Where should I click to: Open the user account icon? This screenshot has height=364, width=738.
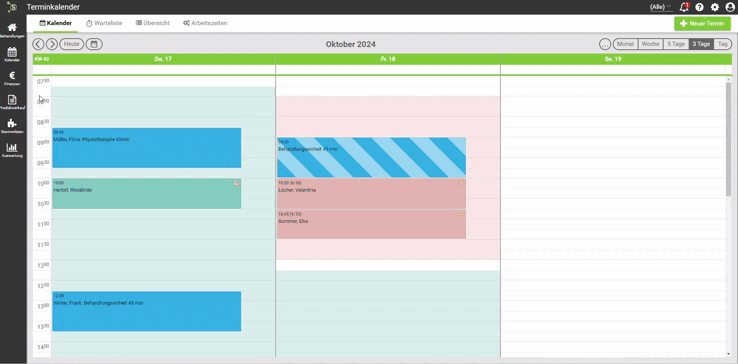click(730, 7)
